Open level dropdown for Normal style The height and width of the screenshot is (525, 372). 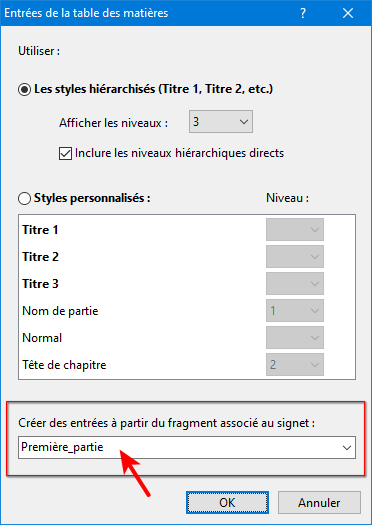[x=295, y=338]
